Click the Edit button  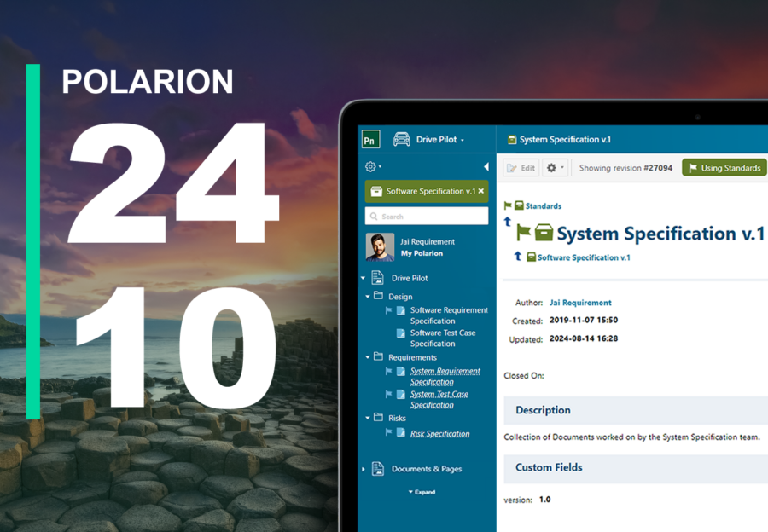[521, 167]
